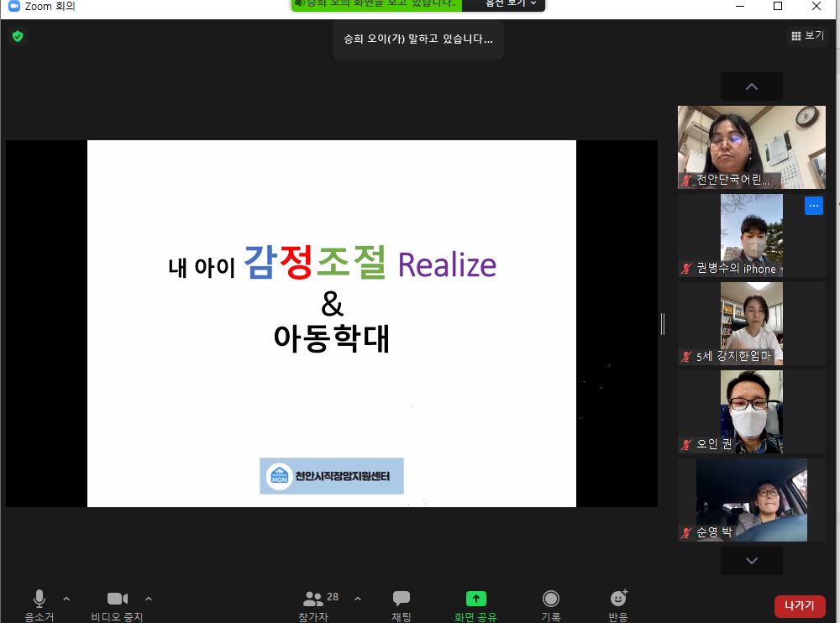Open the participants panel icon
840x623 pixels.
313,599
